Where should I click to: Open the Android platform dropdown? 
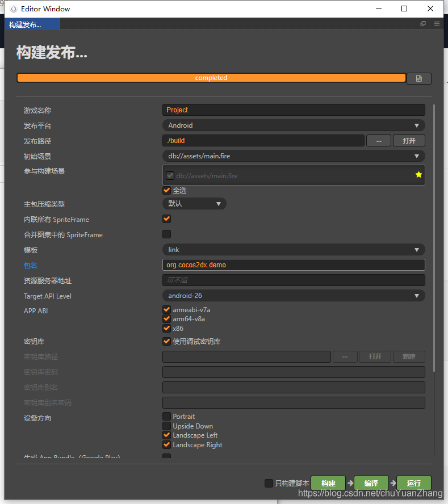[x=294, y=125]
